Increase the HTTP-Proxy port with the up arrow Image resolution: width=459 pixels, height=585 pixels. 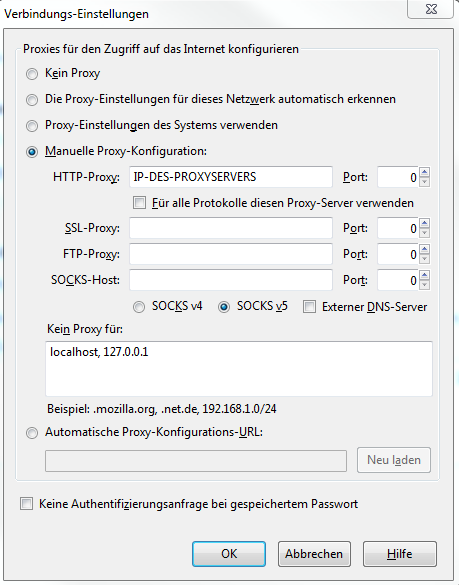tap(425, 172)
